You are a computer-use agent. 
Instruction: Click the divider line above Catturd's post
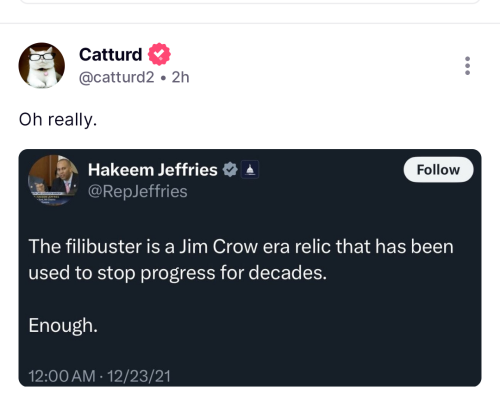tap(250, 23)
